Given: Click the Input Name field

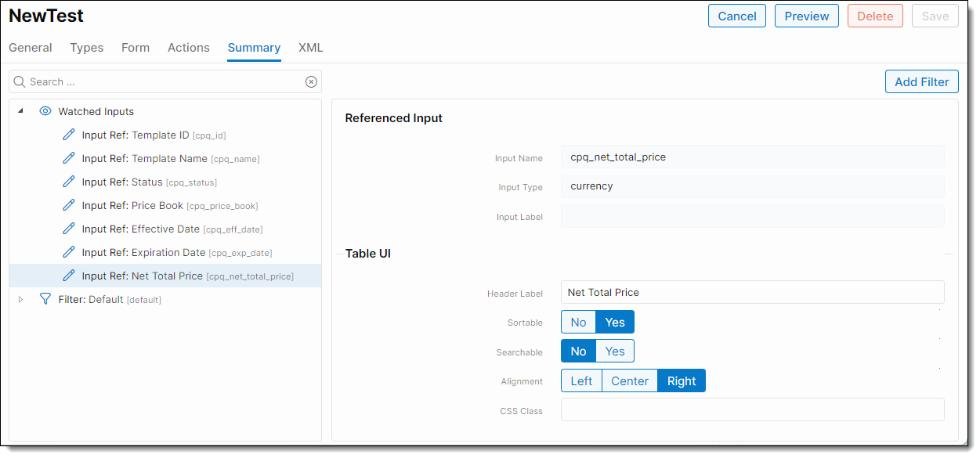Looking at the screenshot, I should point(753,157).
